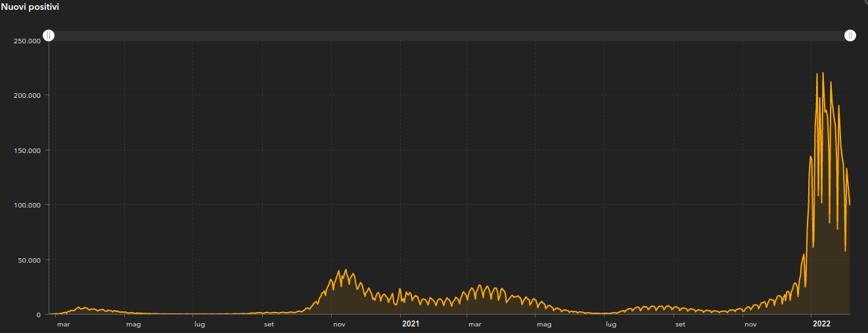Click the 2021 label on the x-axis
Viewport: 868px width, 333px height.
411,324
